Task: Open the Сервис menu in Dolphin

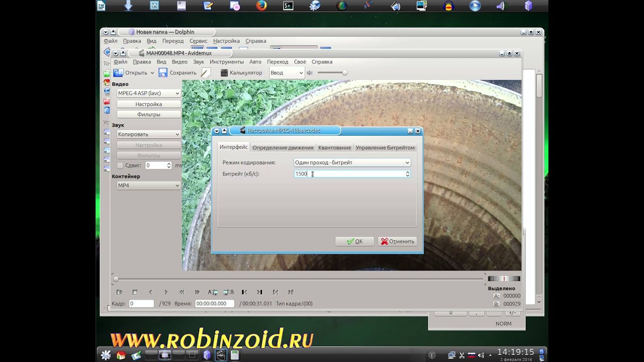Action: click(199, 41)
